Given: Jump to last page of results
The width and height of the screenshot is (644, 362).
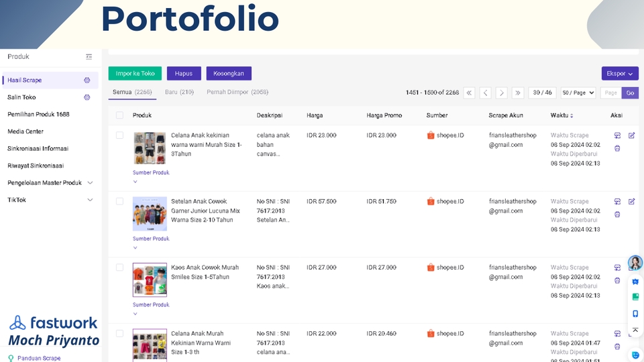Looking at the screenshot, I should coord(518,93).
